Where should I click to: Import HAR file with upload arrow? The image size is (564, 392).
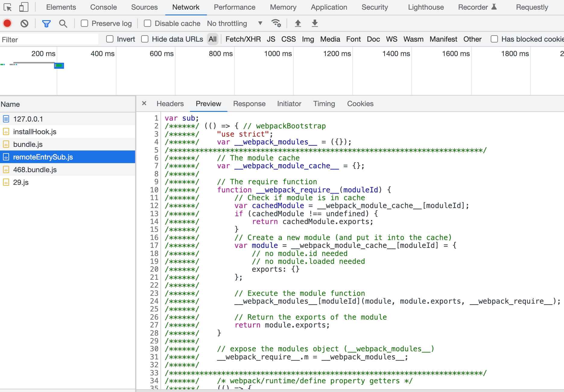click(x=298, y=23)
